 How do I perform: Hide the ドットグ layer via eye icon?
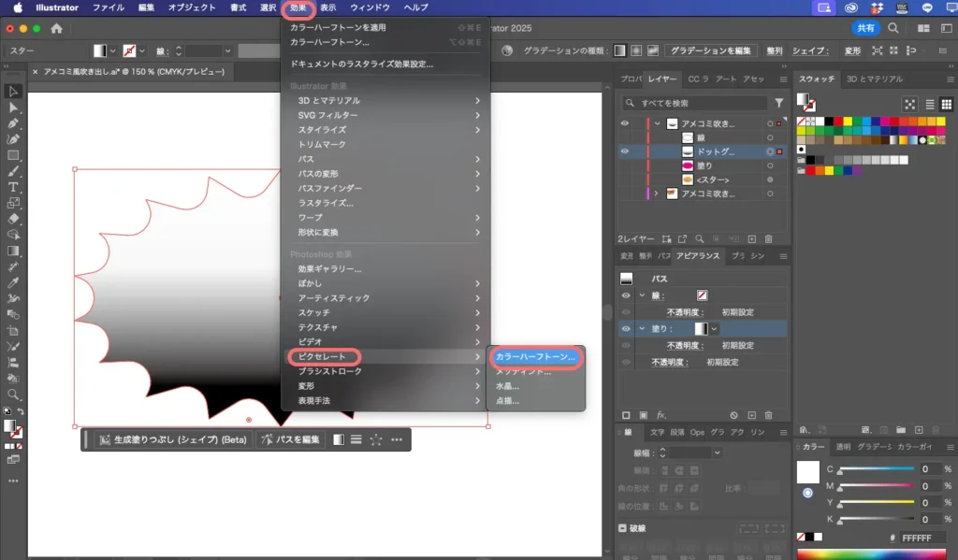[x=625, y=151]
